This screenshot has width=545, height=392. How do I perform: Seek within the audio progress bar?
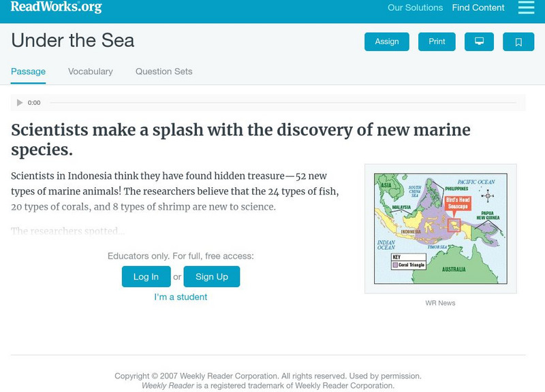click(283, 103)
